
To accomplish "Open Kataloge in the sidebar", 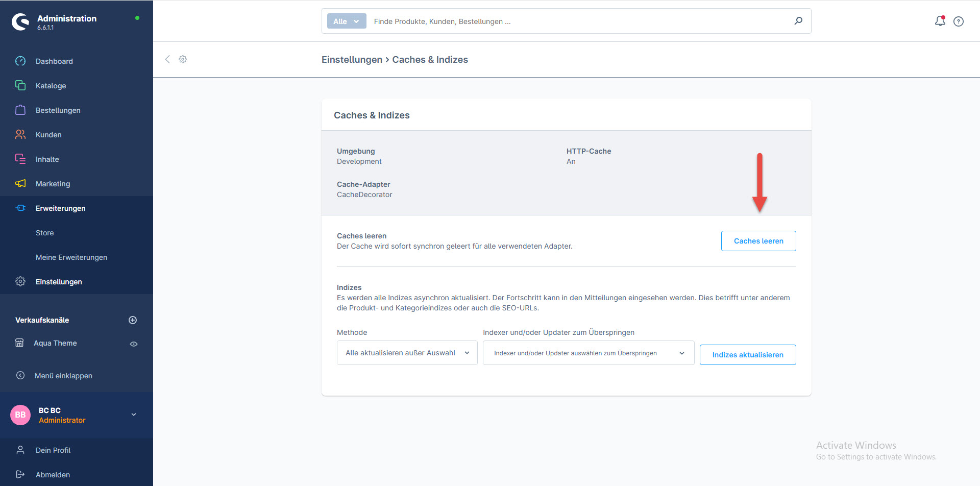I will [51, 86].
